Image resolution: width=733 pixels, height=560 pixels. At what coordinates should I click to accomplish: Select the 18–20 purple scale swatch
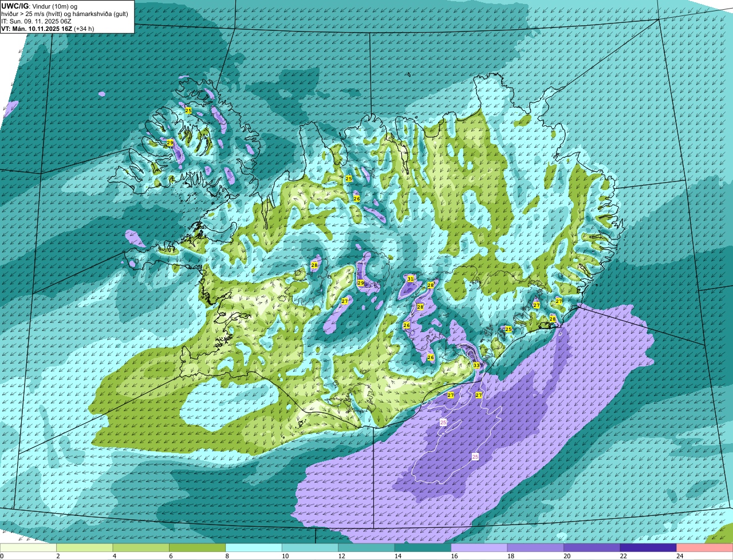(x=535, y=547)
